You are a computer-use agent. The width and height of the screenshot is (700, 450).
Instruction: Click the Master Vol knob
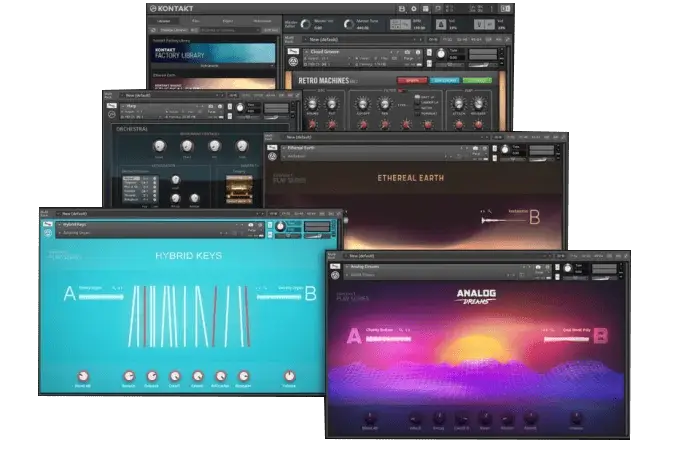[x=306, y=24]
